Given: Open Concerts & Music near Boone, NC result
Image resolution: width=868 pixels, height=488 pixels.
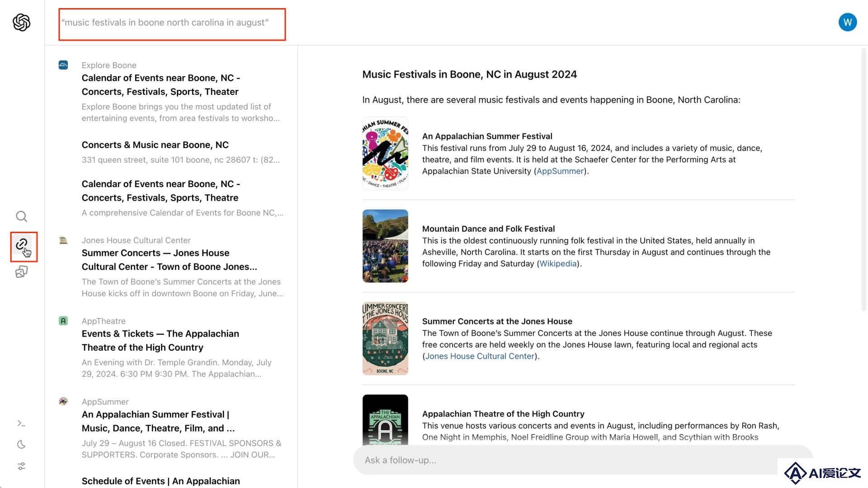Looking at the screenshot, I should (155, 145).
